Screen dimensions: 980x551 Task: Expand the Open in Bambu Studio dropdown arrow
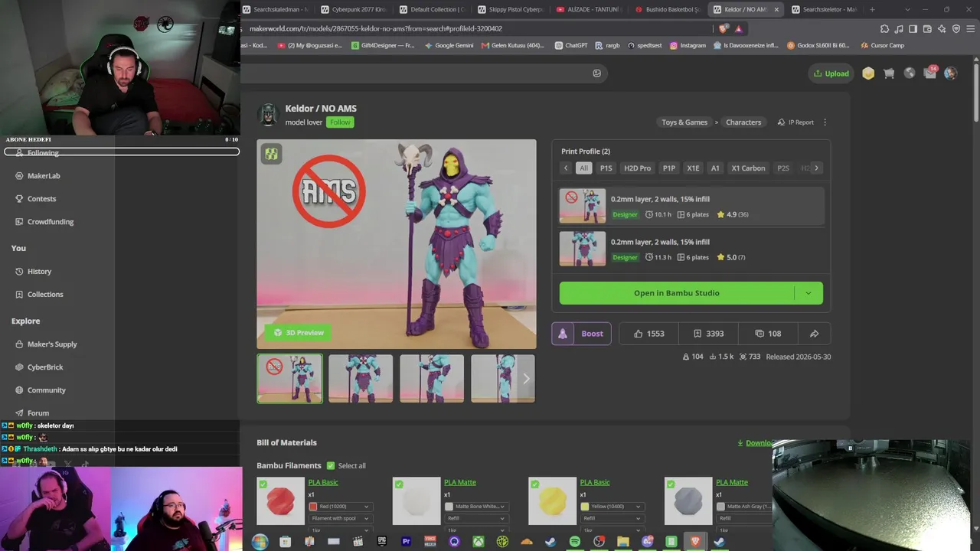tap(808, 293)
